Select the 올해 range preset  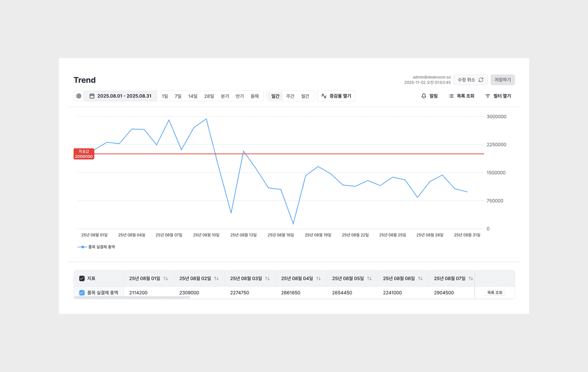pos(254,96)
